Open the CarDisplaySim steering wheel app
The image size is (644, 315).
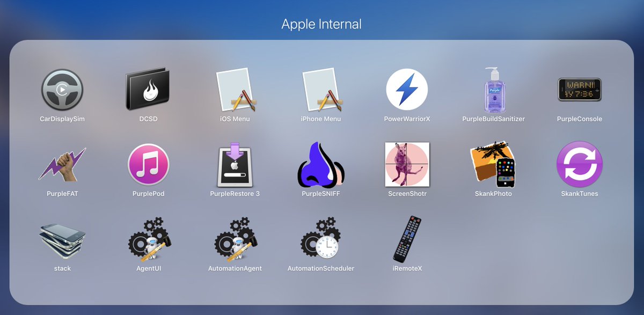[62, 90]
